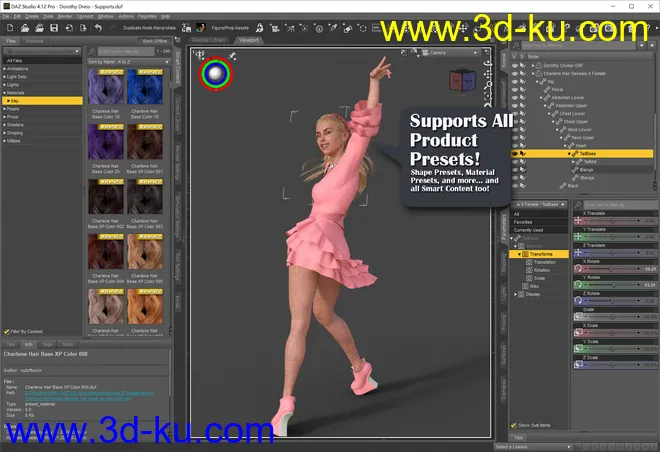This screenshot has height=452, width=660.
Task: Click the Save Scene disk icon
Action: pyautogui.click(x=54, y=28)
